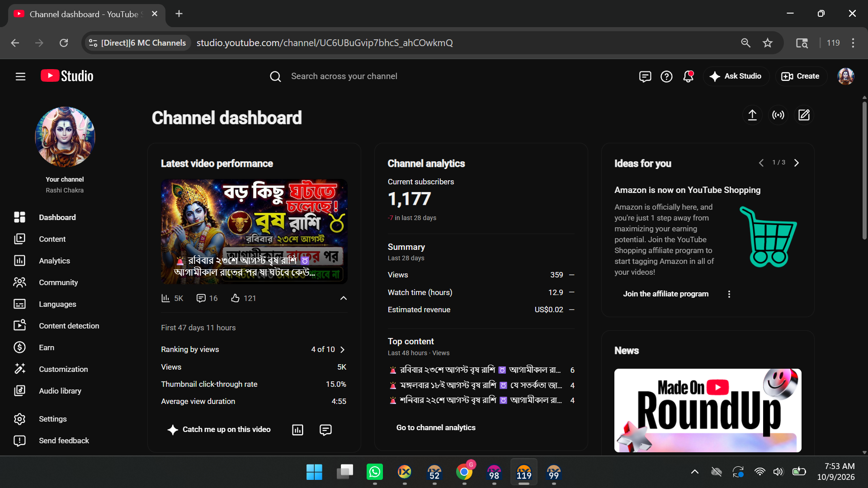Open the Windows Start button
Viewport: 868px width, 488px height.
point(314,472)
